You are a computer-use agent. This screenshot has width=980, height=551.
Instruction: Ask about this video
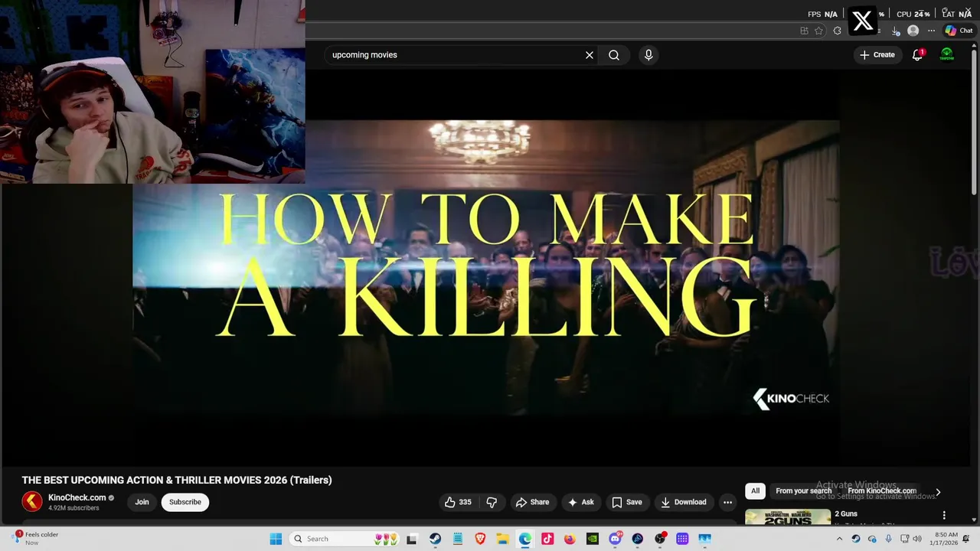[x=580, y=502]
